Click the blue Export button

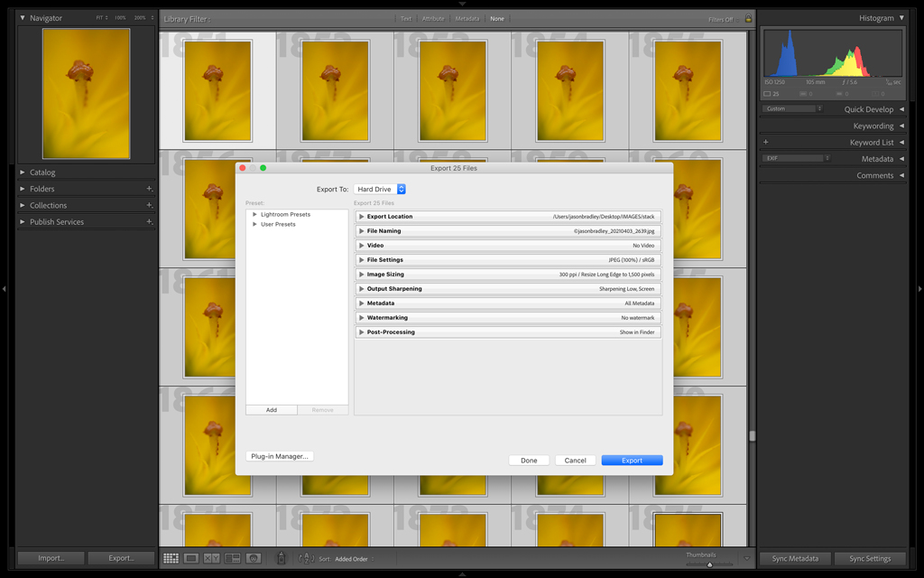click(x=632, y=461)
